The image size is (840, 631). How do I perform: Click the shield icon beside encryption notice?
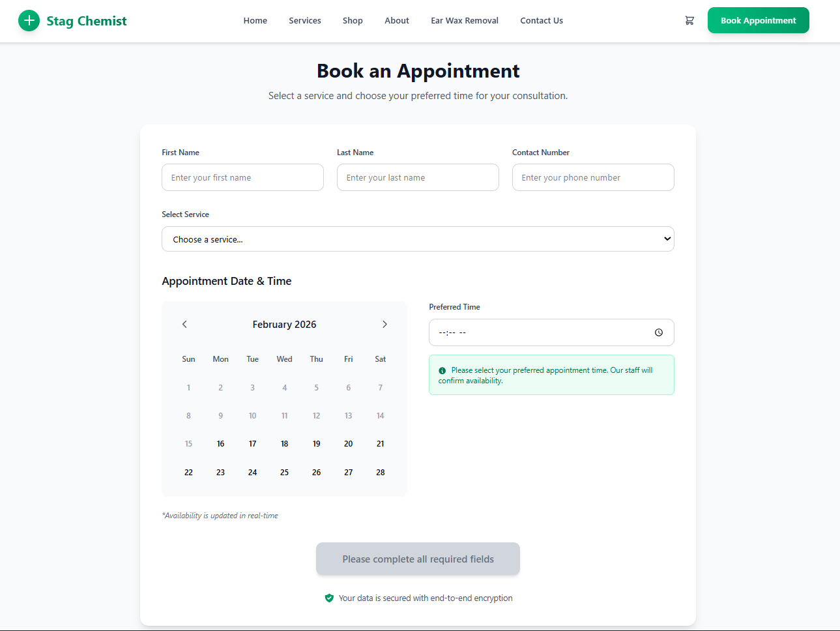coord(329,598)
